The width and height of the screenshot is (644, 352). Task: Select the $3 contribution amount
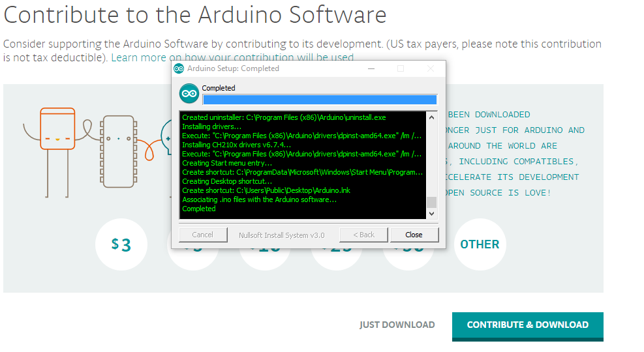point(121,244)
